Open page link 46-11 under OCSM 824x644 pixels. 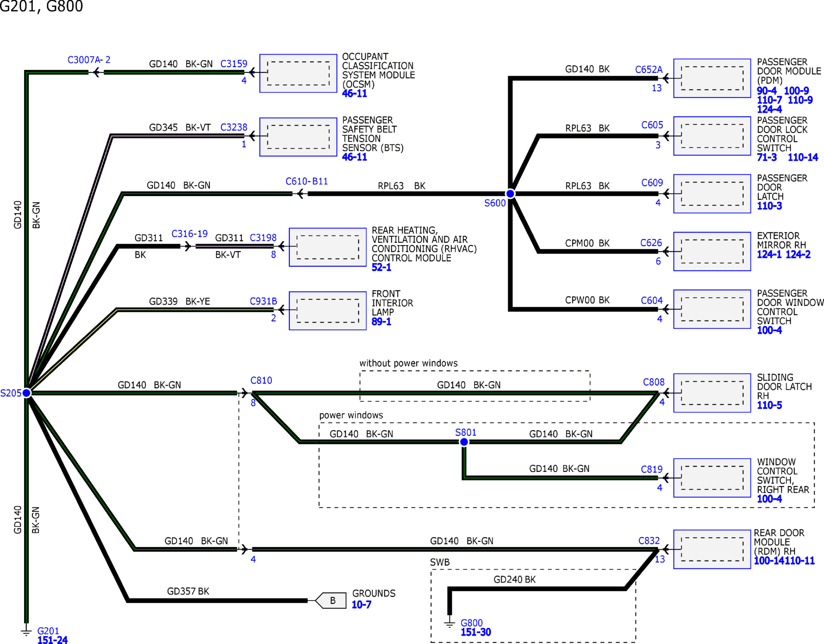pos(354,94)
